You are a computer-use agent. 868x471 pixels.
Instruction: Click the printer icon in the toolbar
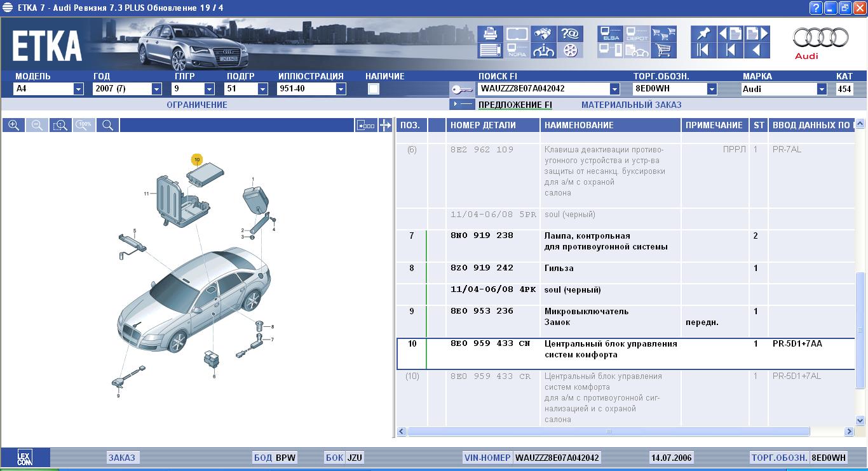pos(490,34)
